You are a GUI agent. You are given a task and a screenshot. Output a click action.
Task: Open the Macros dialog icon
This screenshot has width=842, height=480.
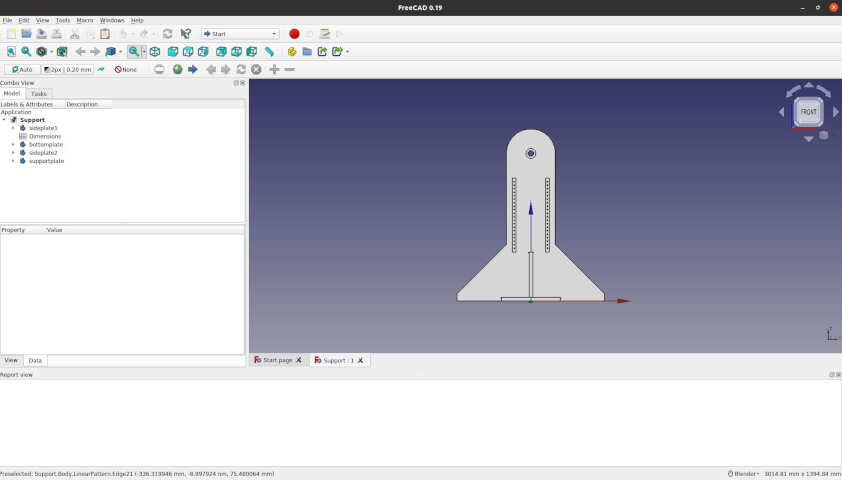[x=324, y=34]
